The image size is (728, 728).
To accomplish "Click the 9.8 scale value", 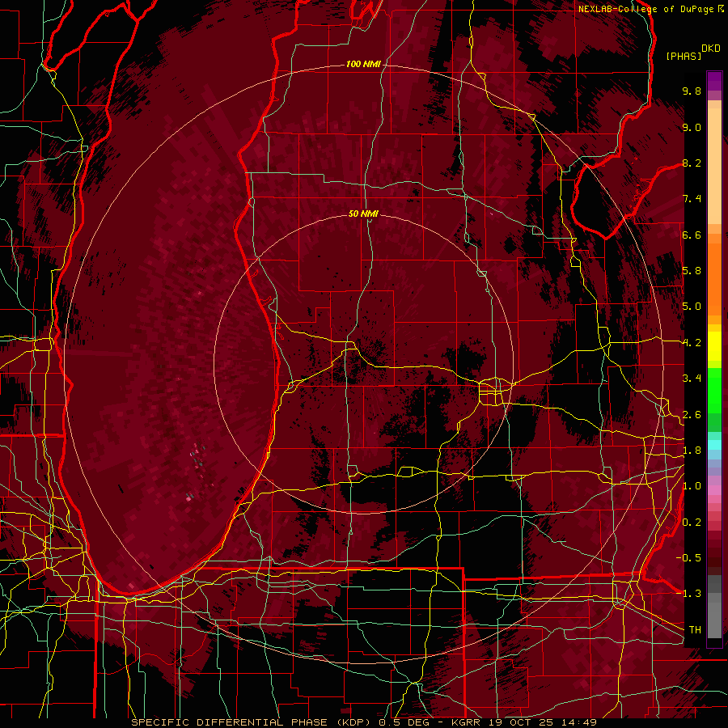I will pyautogui.click(x=692, y=91).
